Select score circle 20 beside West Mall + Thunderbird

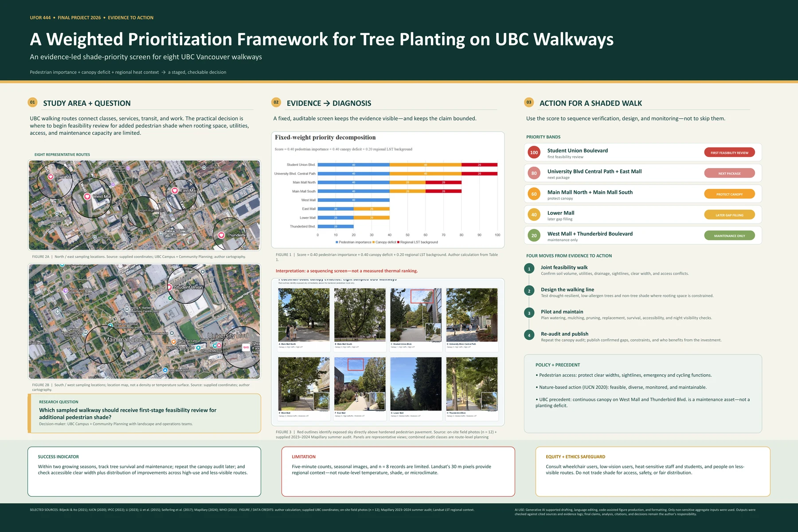click(534, 236)
